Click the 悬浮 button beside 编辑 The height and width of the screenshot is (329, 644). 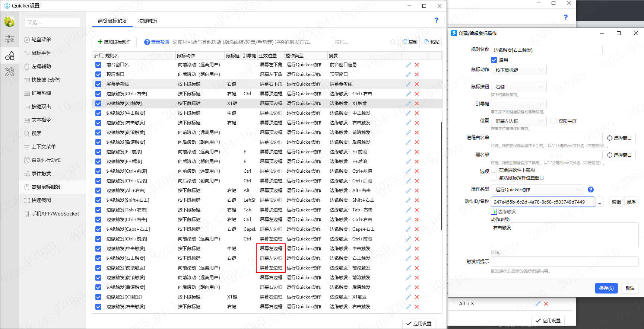pyautogui.click(x=631, y=202)
